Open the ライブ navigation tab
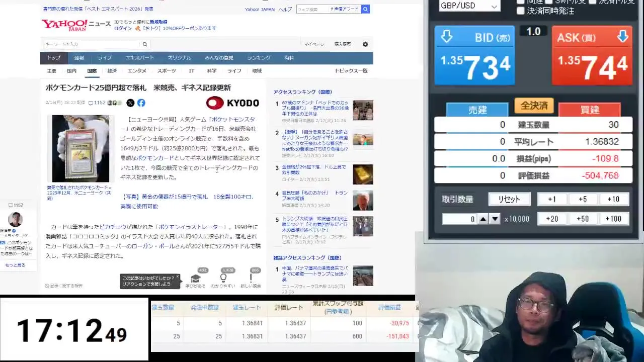Viewport: 644px width, 362px height. click(105, 58)
